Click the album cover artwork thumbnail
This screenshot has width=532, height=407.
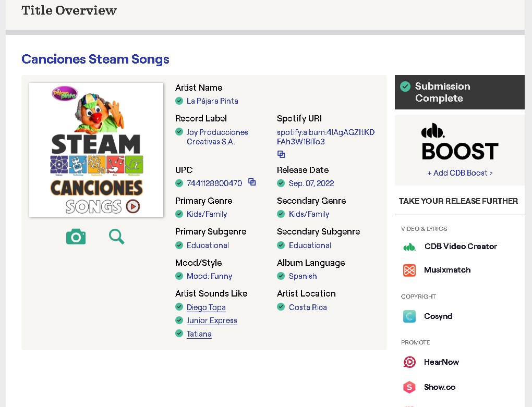point(96,150)
